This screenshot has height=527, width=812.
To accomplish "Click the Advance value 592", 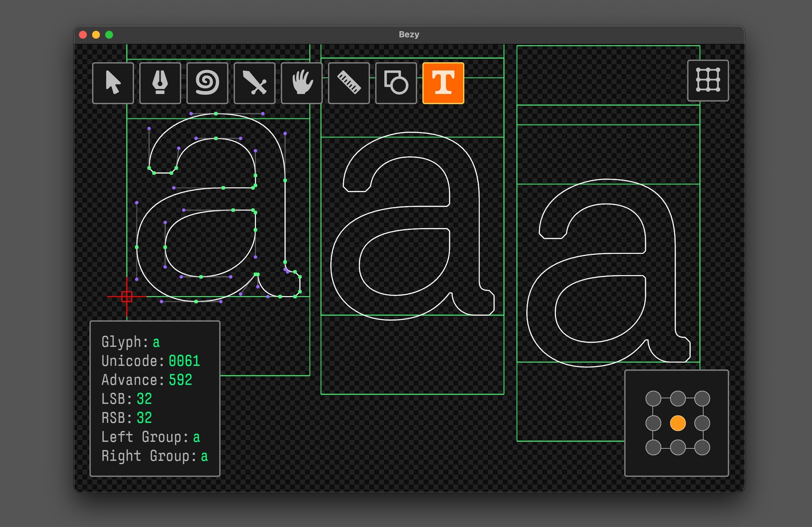I will coord(180,380).
